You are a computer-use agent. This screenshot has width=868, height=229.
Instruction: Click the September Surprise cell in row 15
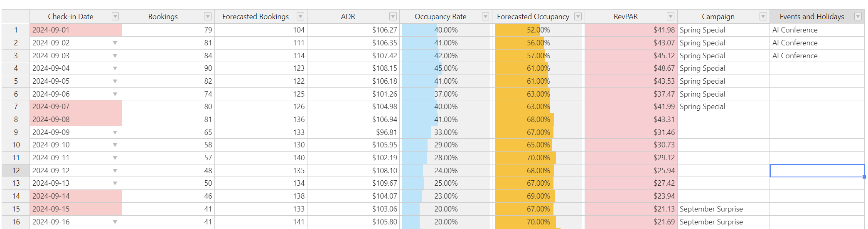pyautogui.click(x=723, y=209)
